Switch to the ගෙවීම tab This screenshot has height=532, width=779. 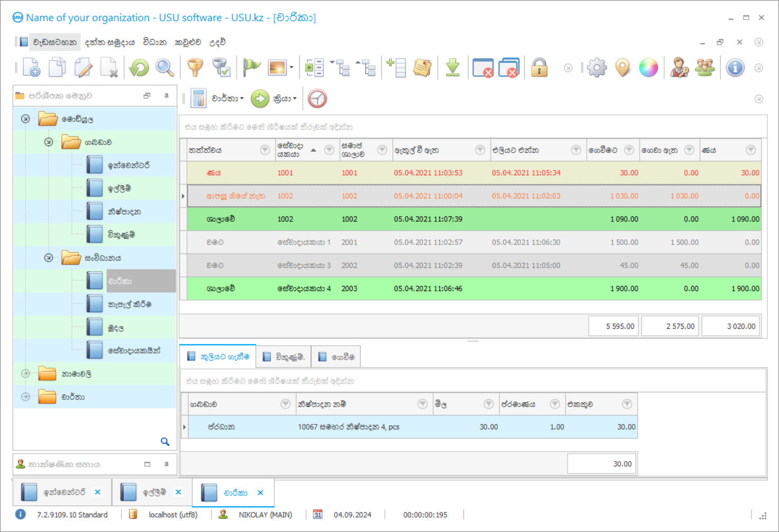[x=336, y=357]
